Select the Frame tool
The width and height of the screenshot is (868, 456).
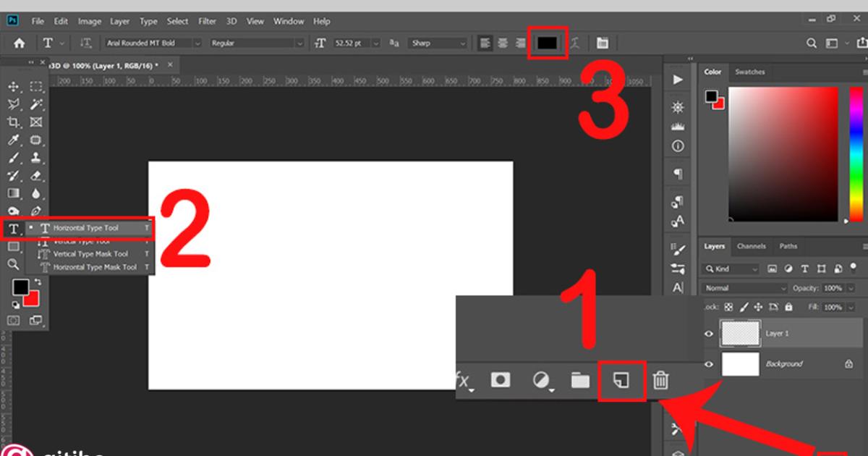(36, 122)
